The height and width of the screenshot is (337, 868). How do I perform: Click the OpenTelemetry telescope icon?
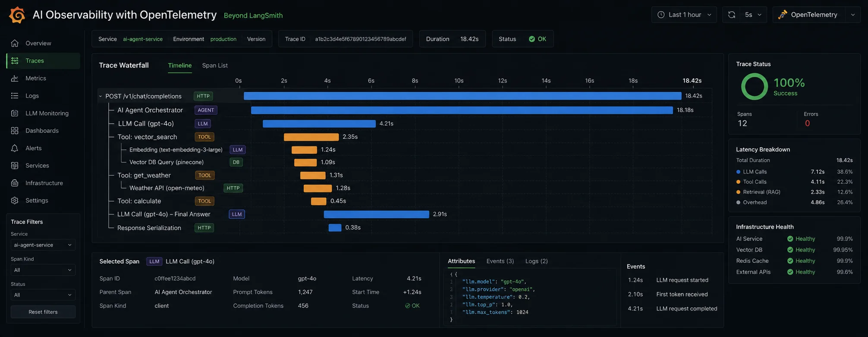(783, 15)
